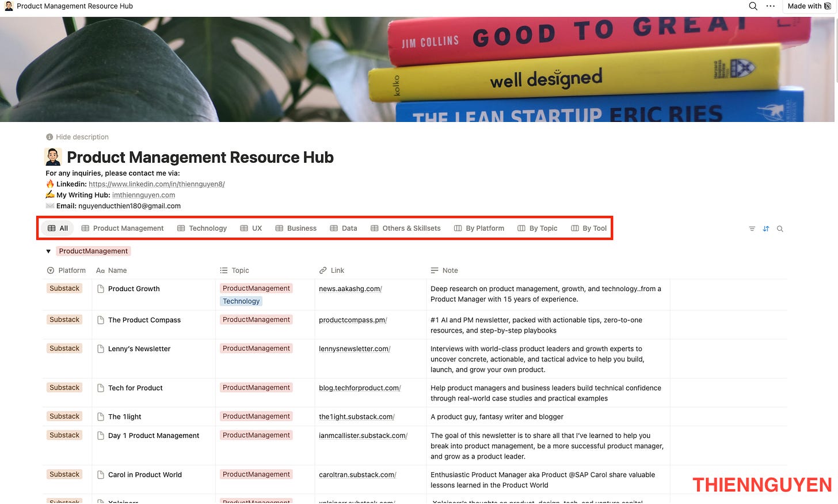Switch to the UX view tab
This screenshot has height=504, width=838.
point(251,228)
